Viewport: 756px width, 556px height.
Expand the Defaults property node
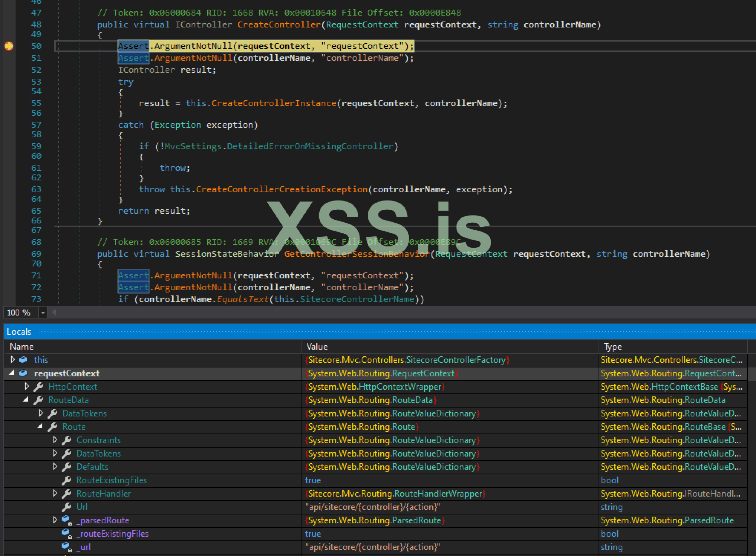(55, 467)
